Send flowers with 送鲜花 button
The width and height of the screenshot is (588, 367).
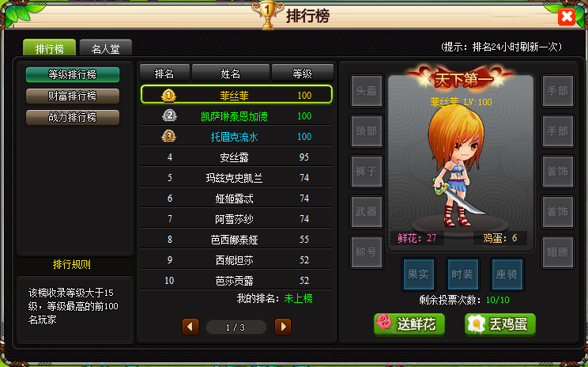409,323
